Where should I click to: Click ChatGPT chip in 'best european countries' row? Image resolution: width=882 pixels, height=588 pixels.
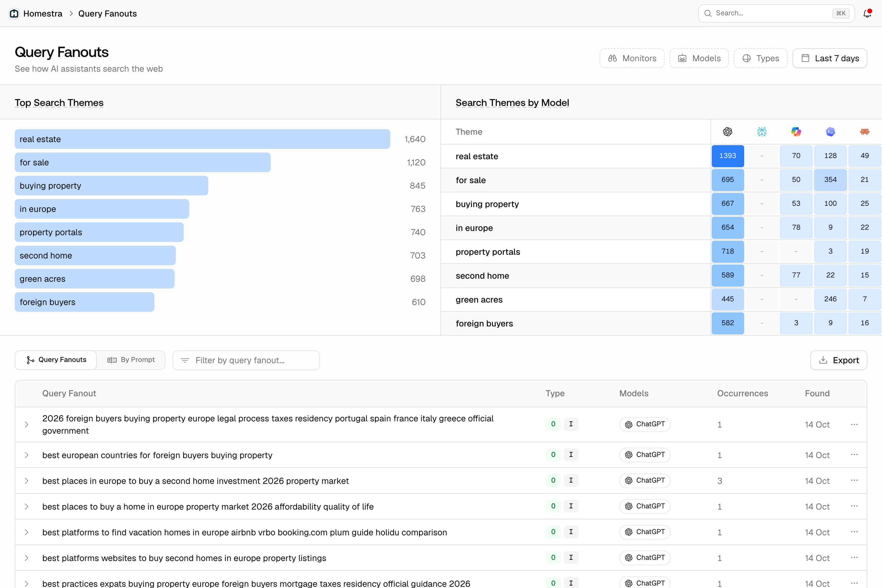(645, 455)
